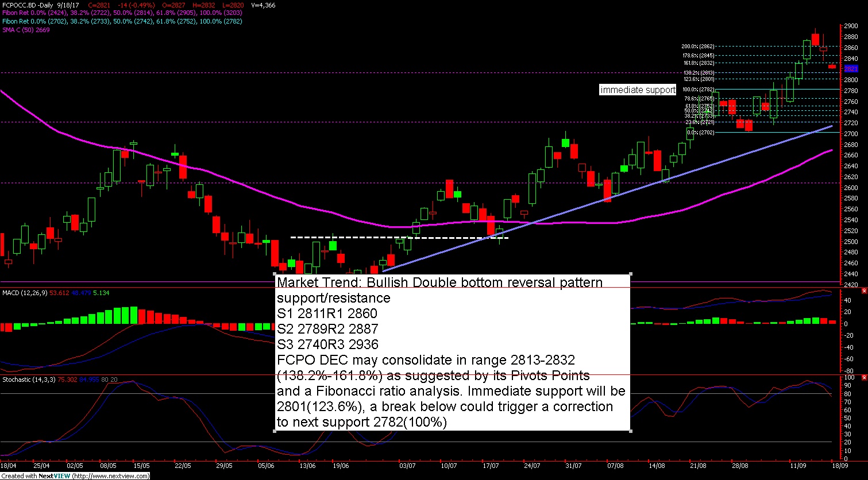Image resolution: width=868 pixels, height=480 pixels.
Task: Click the top-right handle of the annotation box
Action: 631,274
